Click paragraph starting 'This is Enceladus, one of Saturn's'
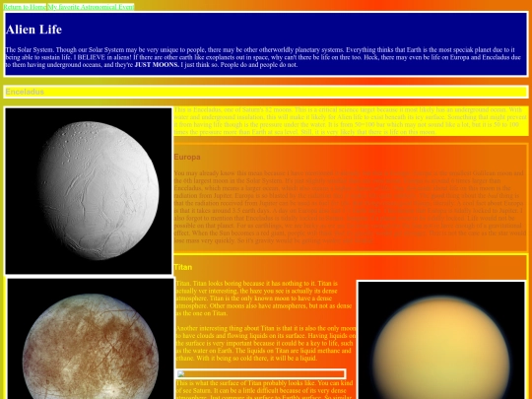The height and width of the screenshot is (399, 532). tap(351, 121)
